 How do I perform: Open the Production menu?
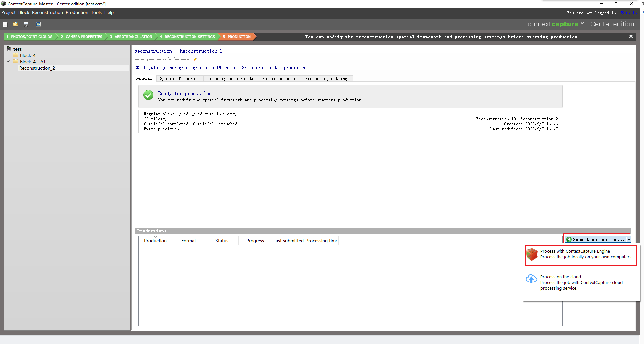tap(77, 12)
